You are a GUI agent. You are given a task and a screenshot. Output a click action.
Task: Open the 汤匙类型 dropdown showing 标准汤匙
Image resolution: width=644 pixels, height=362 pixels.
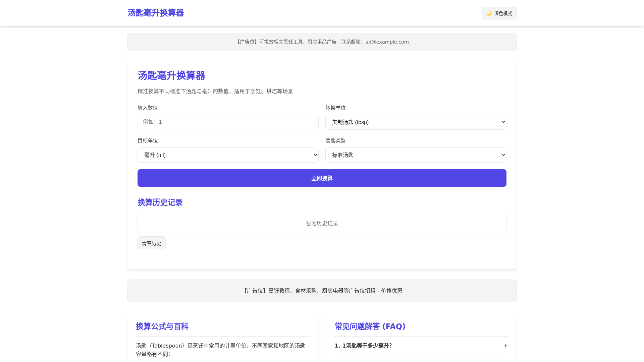click(416, 155)
